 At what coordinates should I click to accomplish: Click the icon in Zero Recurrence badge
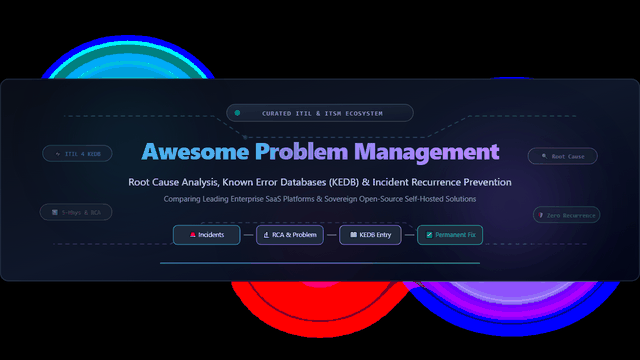(x=540, y=215)
